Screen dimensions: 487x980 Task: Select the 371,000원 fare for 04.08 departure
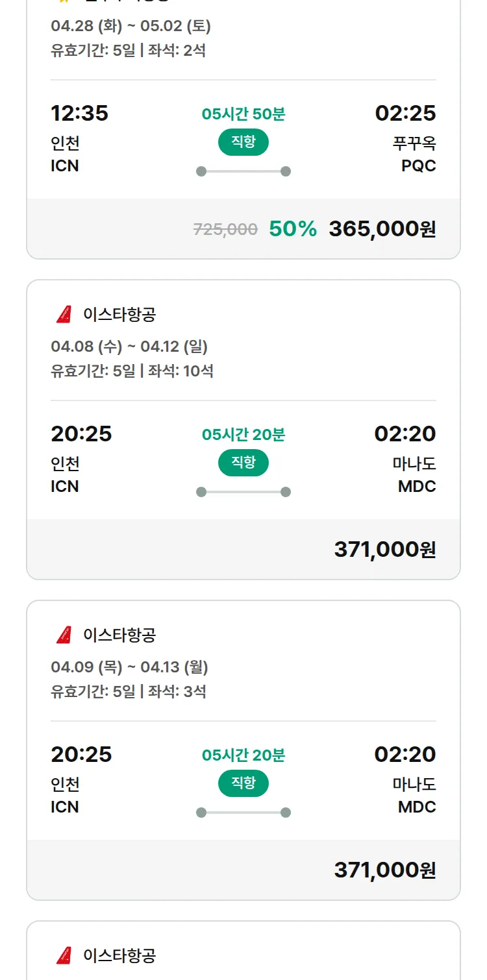pyautogui.click(x=384, y=549)
